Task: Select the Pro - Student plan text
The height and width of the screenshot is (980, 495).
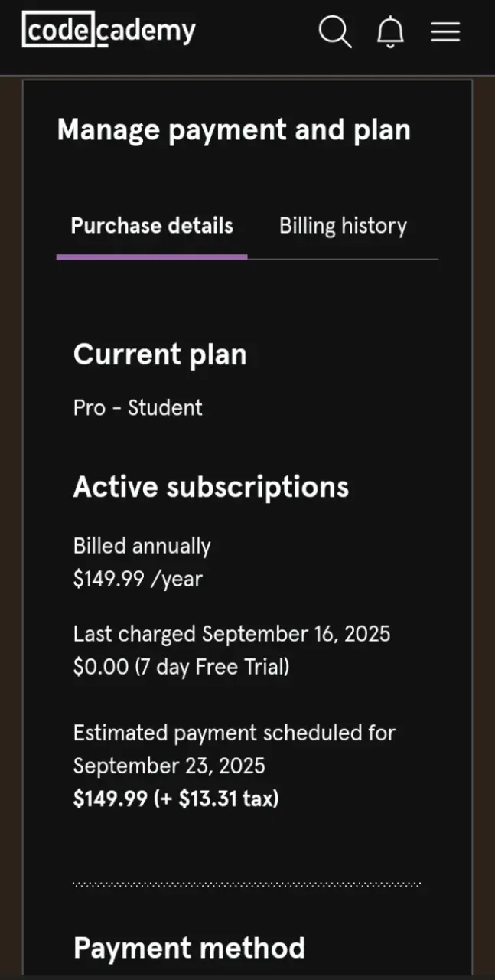Action: point(138,408)
